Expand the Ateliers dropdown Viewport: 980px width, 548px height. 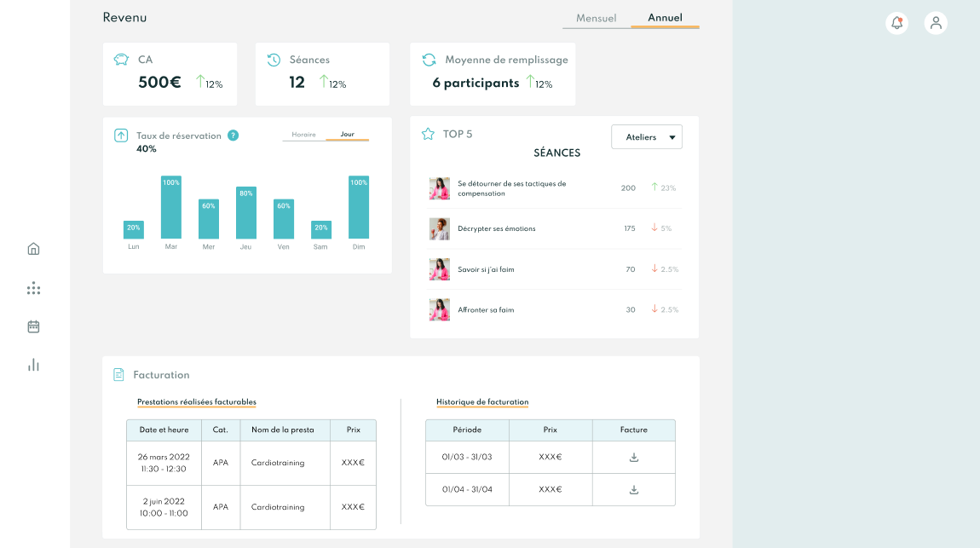646,137
